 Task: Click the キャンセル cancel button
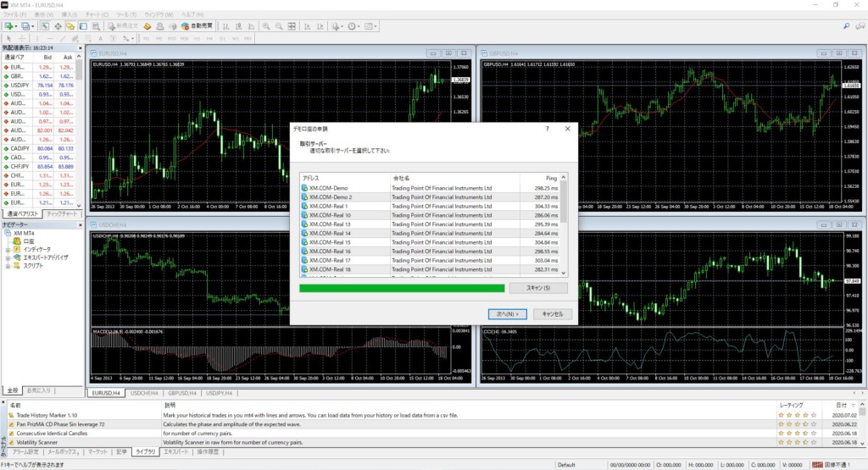553,314
